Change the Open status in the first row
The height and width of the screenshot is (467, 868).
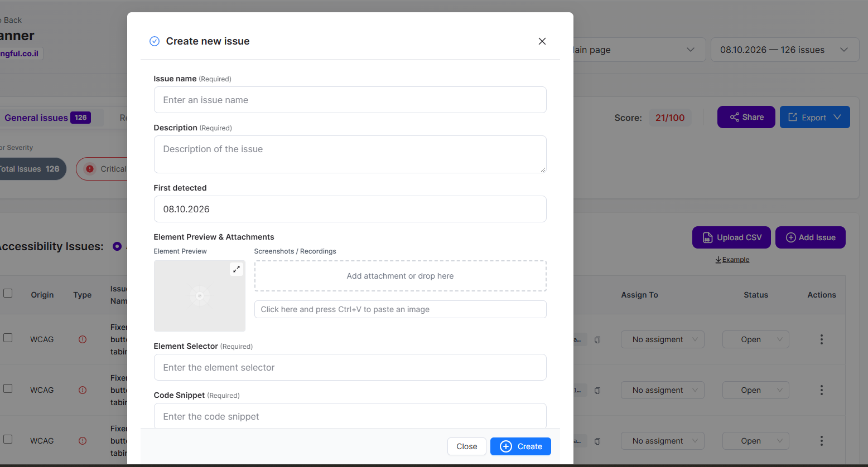[x=756, y=339]
